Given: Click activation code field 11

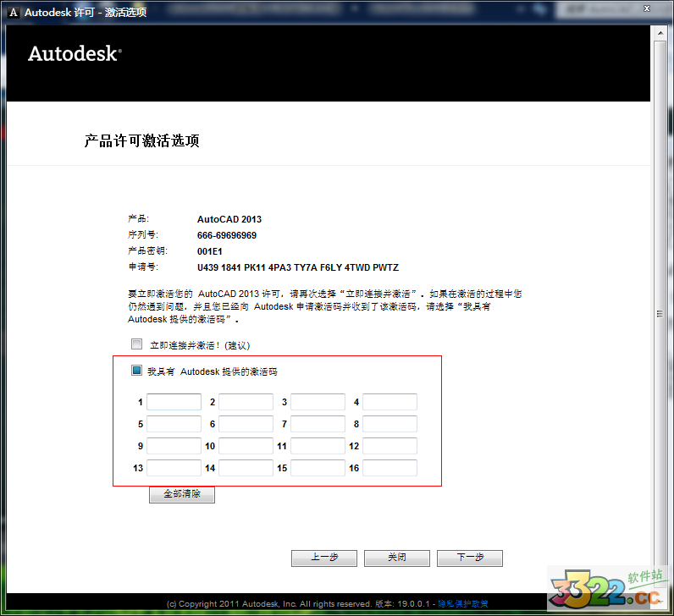Looking at the screenshot, I should click(x=318, y=446).
